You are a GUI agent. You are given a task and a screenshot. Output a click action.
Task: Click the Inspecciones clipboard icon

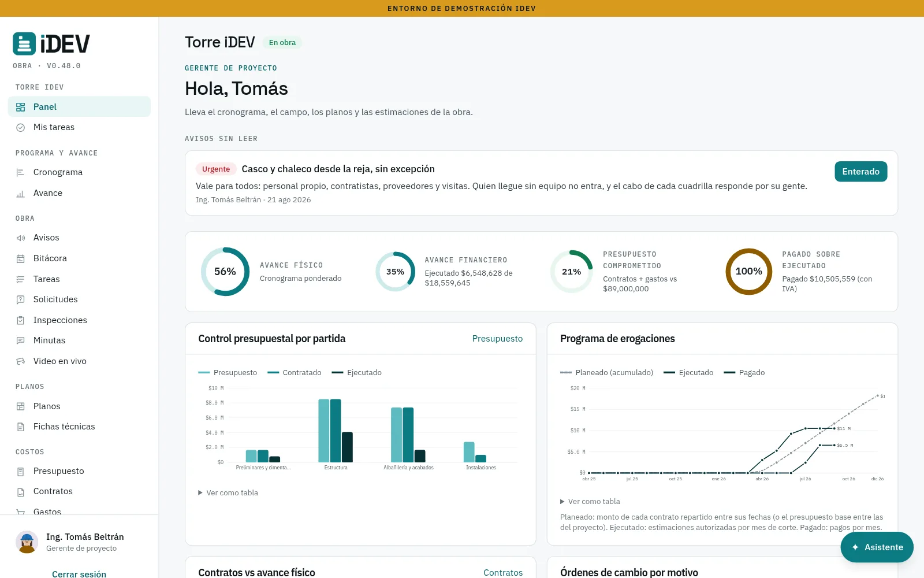point(21,320)
